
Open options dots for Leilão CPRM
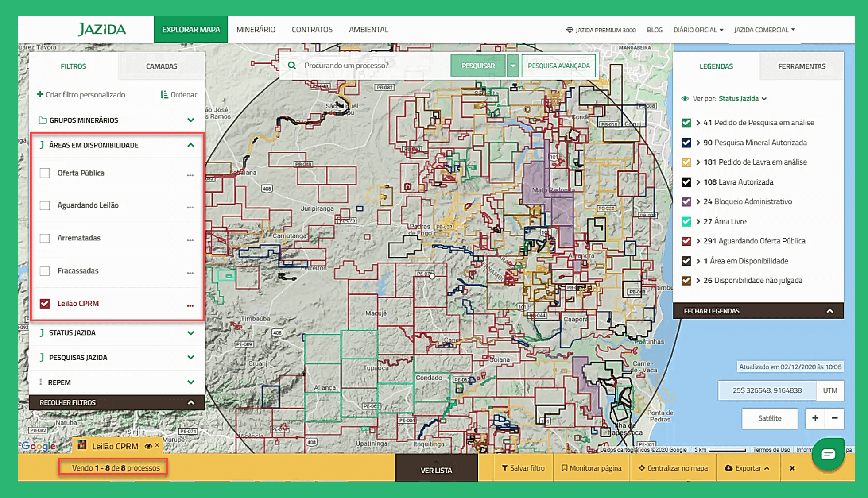coord(190,306)
